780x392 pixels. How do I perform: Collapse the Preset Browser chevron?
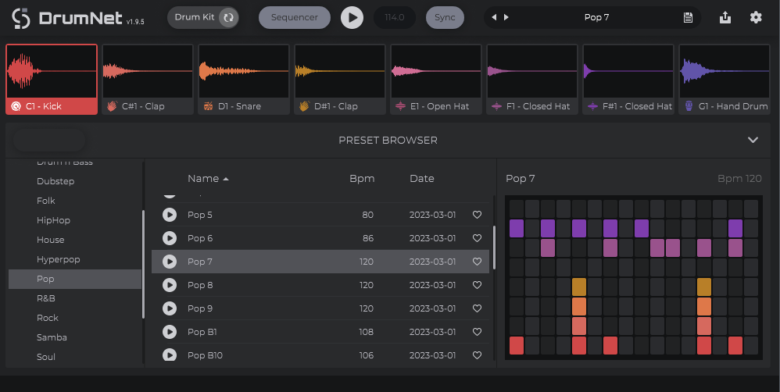(753, 140)
